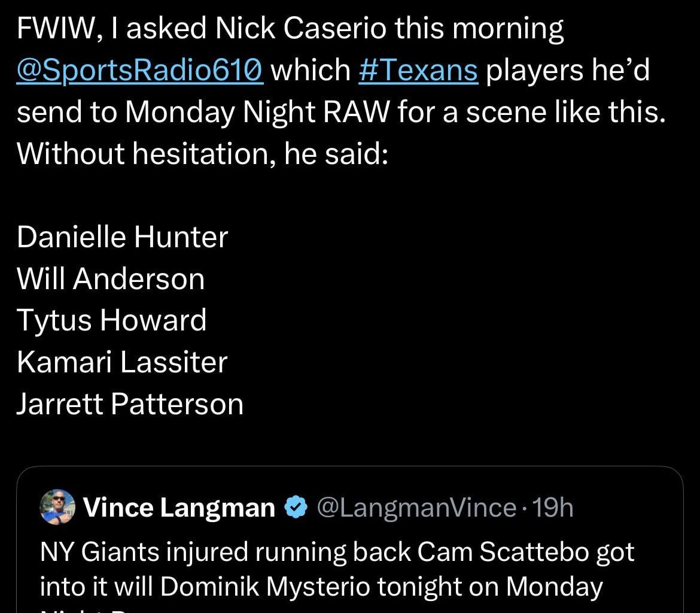700x613 pixels.
Task: Click the line 'Without hesitation, he said:'
Action: 203,154
